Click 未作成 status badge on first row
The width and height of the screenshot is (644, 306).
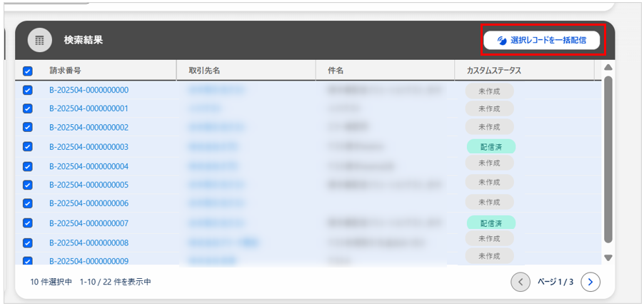point(489,91)
